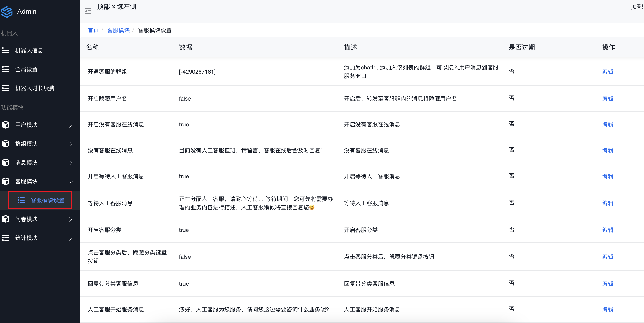Click the Admin logo icon
The height and width of the screenshot is (323, 644).
coord(7,12)
